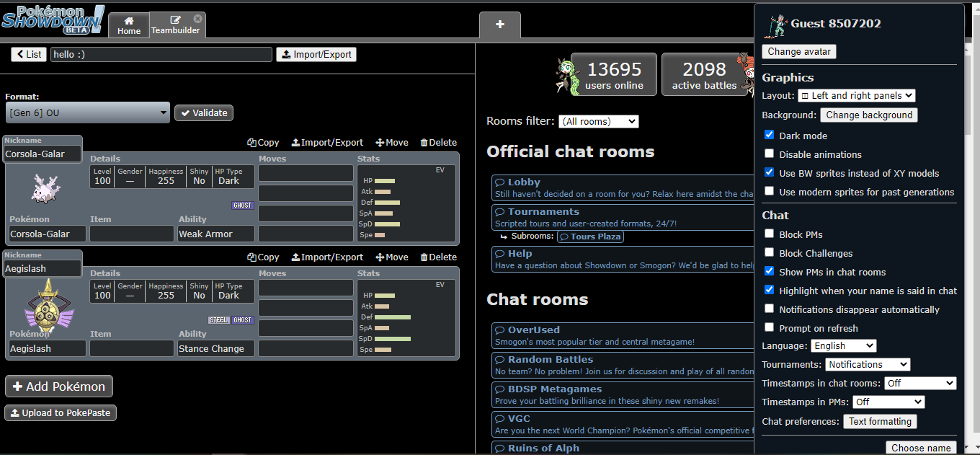Open Aegislash's Details row
This screenshot has height=455, width=980.
[x=171, y=291]
